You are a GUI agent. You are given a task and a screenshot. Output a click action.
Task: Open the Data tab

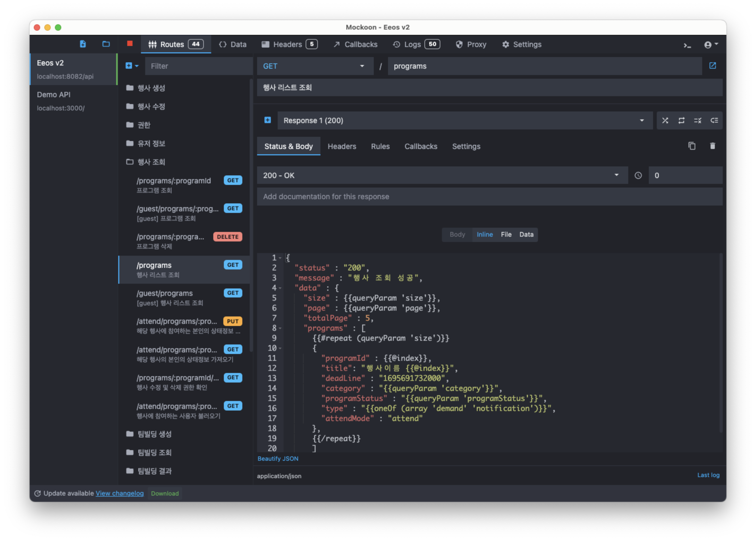(232, 44)
